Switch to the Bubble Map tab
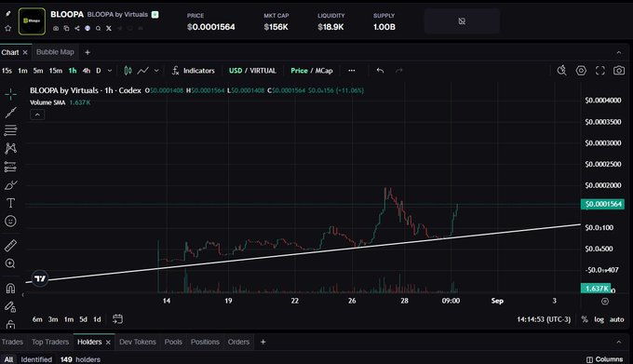Screen dimensions: 633x364 pos(55,52)
